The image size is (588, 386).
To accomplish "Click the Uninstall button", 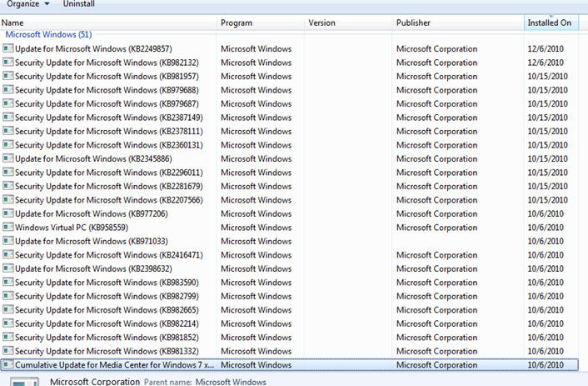I will 79,4.
